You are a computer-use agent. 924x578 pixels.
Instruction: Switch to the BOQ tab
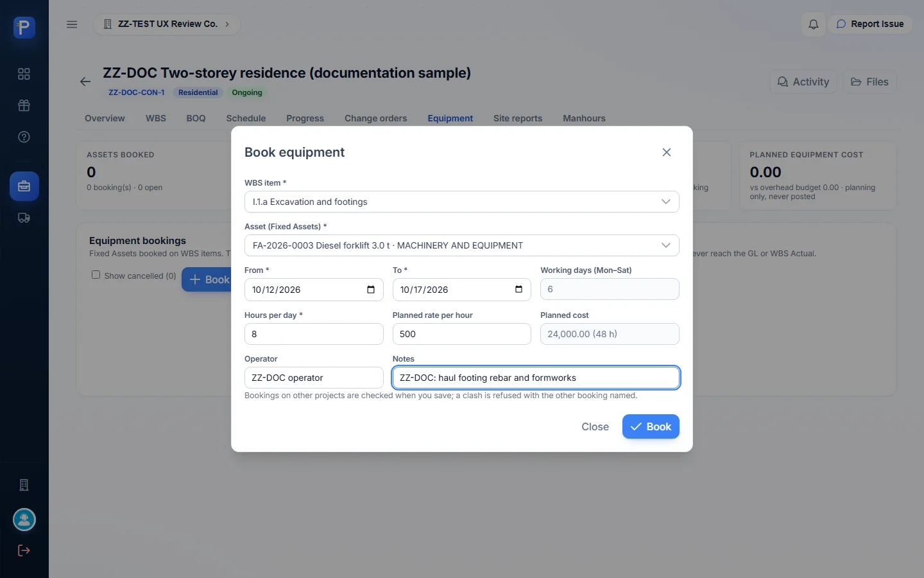[x=196, y=118]
